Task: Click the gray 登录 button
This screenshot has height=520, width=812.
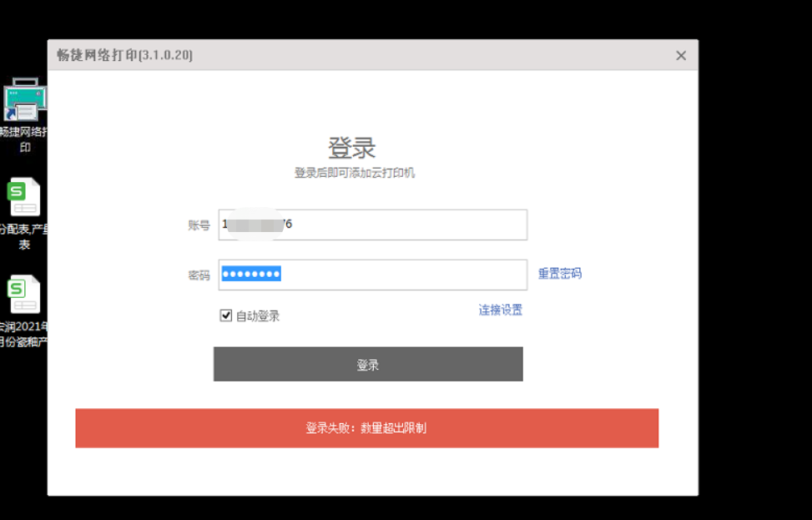Action: tap(368, 364)
